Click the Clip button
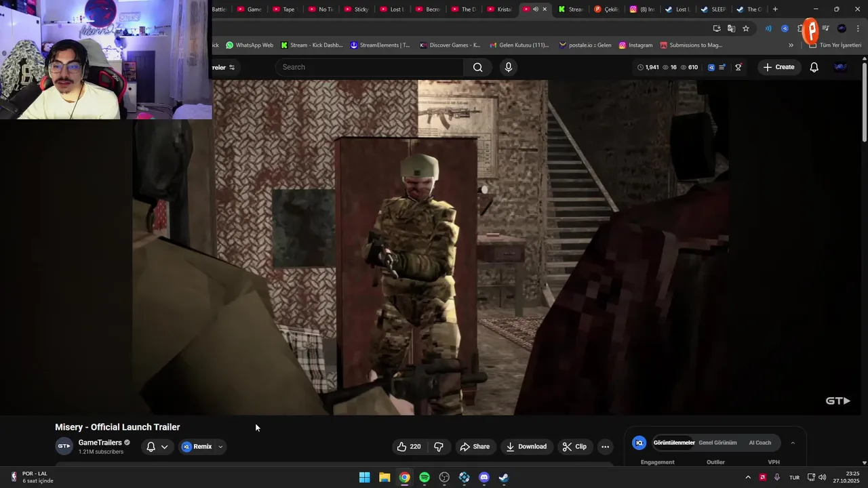The image size is (868, 488). [574, 447]
